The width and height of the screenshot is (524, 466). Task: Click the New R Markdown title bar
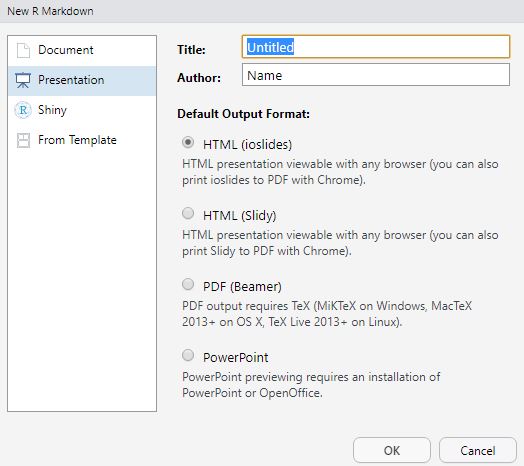262,11
